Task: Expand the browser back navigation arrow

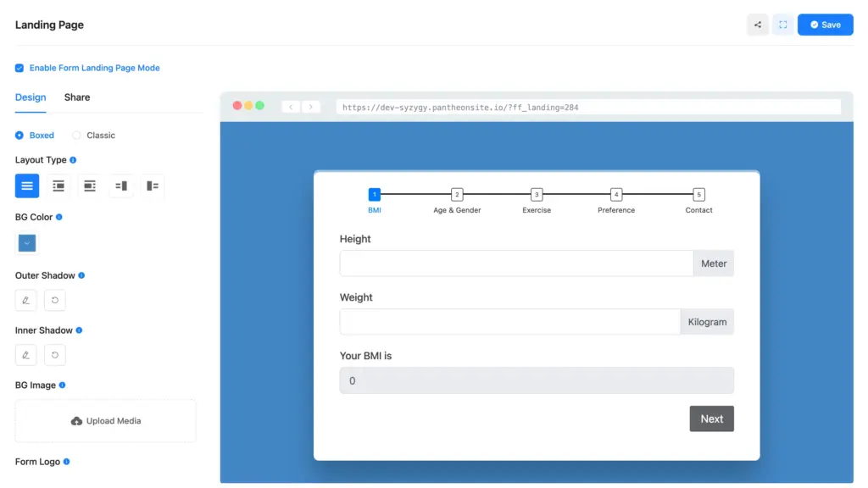Action: [x=291, y=106]
